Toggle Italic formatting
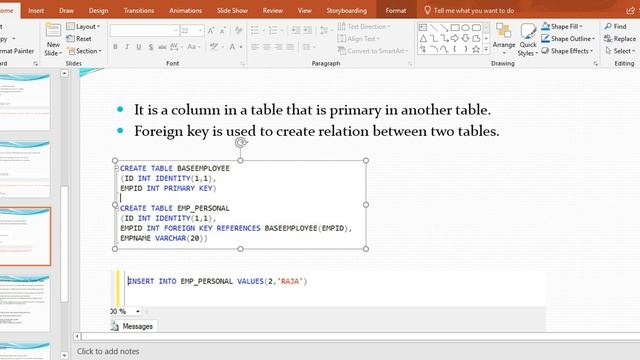 point(127,47)
